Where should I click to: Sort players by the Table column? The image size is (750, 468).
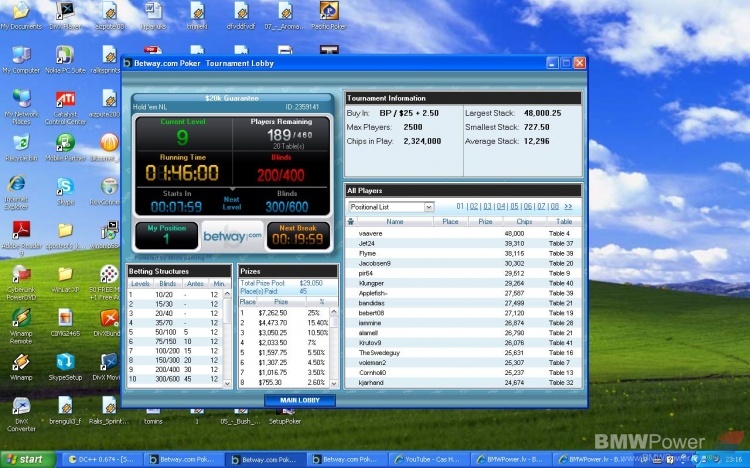(564, 222)
